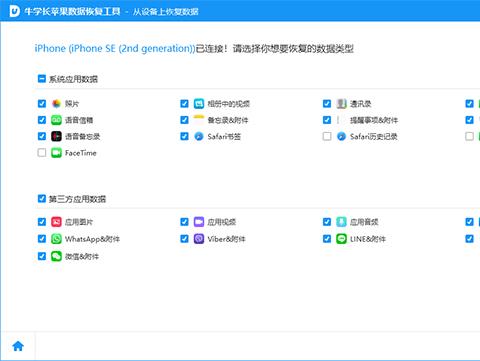Click the 'Safari历史记录' text label
480x361 pixels.
pos(374,137)
